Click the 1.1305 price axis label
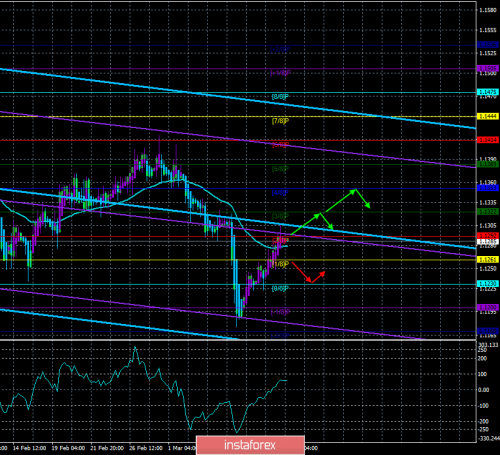Image resolution: width=500 pixels, height=455 pixels. pyautogui.click(x=488, y=226)
